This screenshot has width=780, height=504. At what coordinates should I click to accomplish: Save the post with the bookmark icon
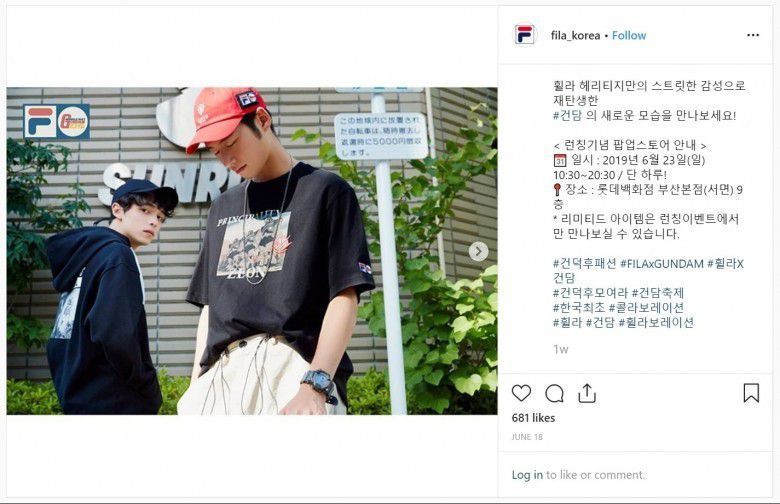[751, 393]
